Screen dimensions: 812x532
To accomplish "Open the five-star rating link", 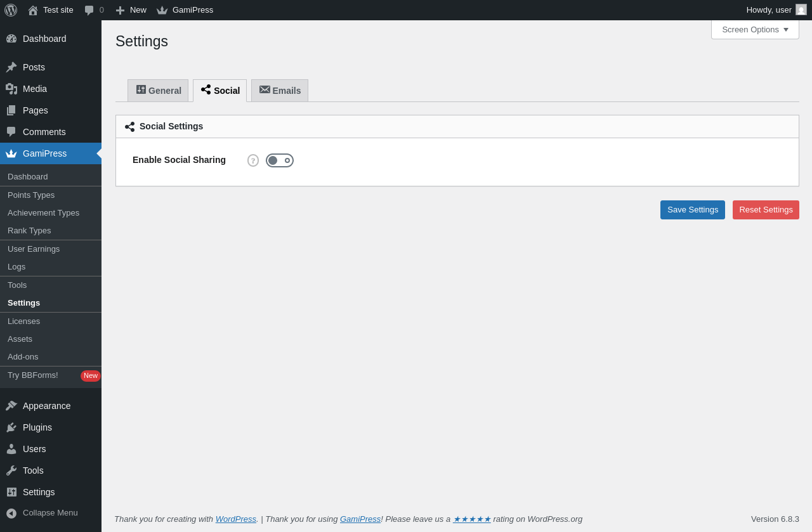I will [x=471, y=519].
